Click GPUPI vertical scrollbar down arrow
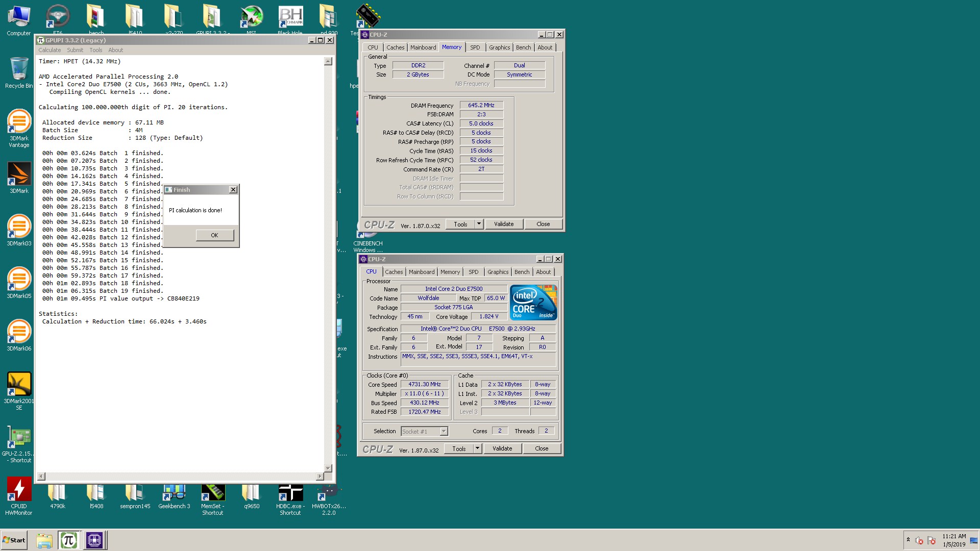The height and width of the screenshot is (551, 980). (x=328, y=468)
